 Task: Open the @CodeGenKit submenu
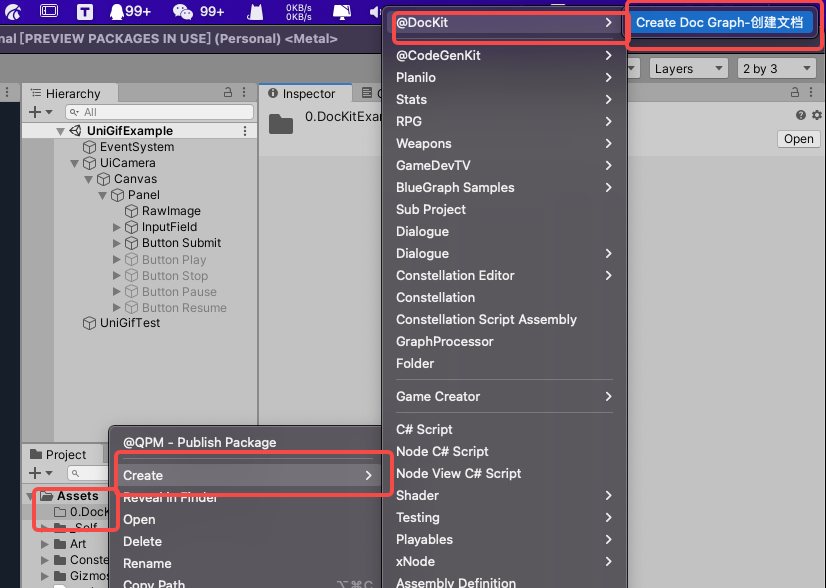[x=505, y=55]
